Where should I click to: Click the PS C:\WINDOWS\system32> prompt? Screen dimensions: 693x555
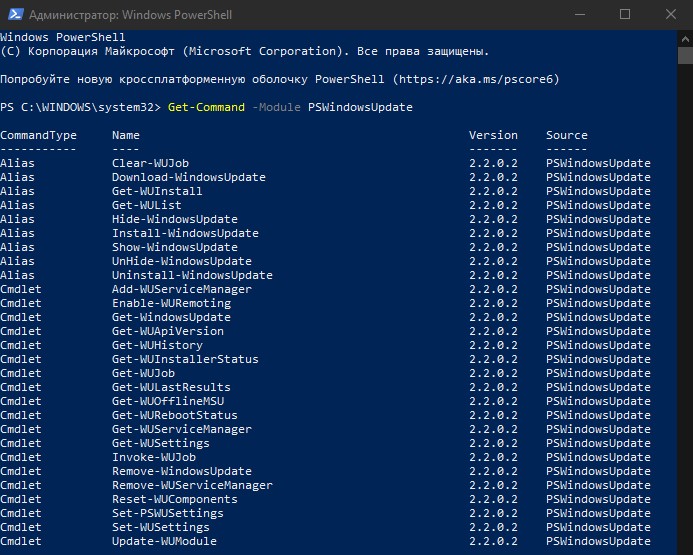click(x=80, y=107)
